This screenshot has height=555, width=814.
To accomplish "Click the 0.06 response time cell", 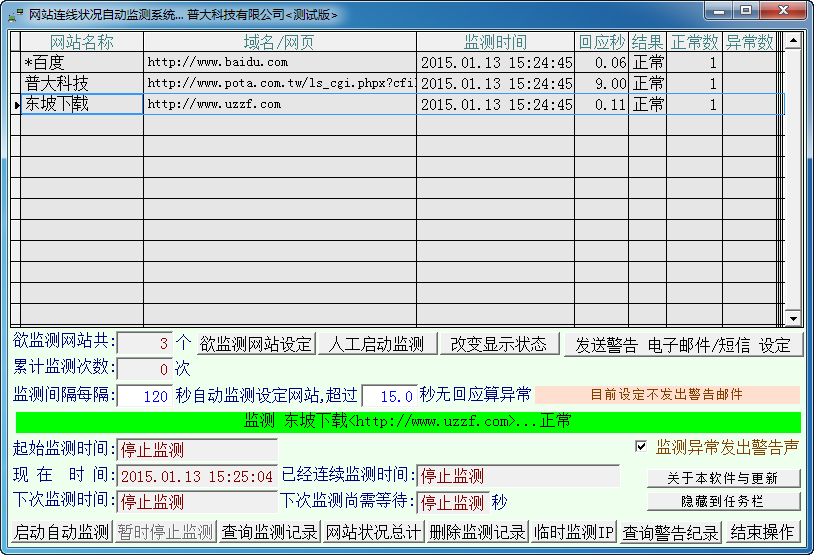I will pos(602,62).
